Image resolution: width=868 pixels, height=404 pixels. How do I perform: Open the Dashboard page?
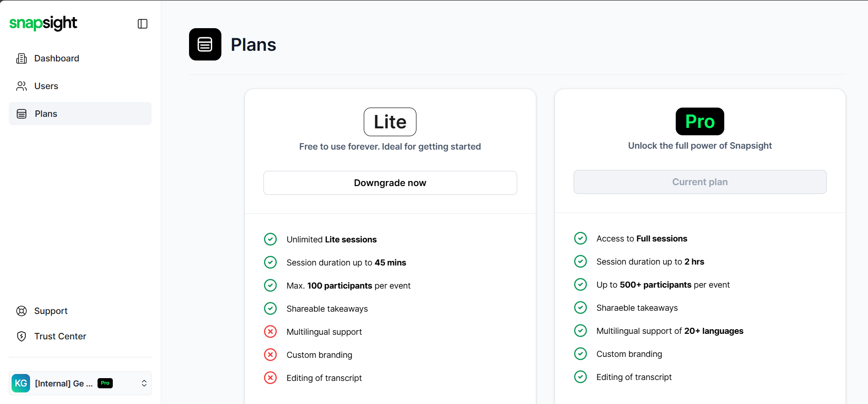(x=56, y=59)
